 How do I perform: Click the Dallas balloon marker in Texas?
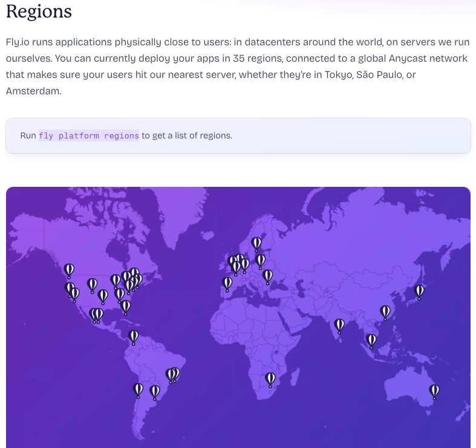(x=103, y=297)
